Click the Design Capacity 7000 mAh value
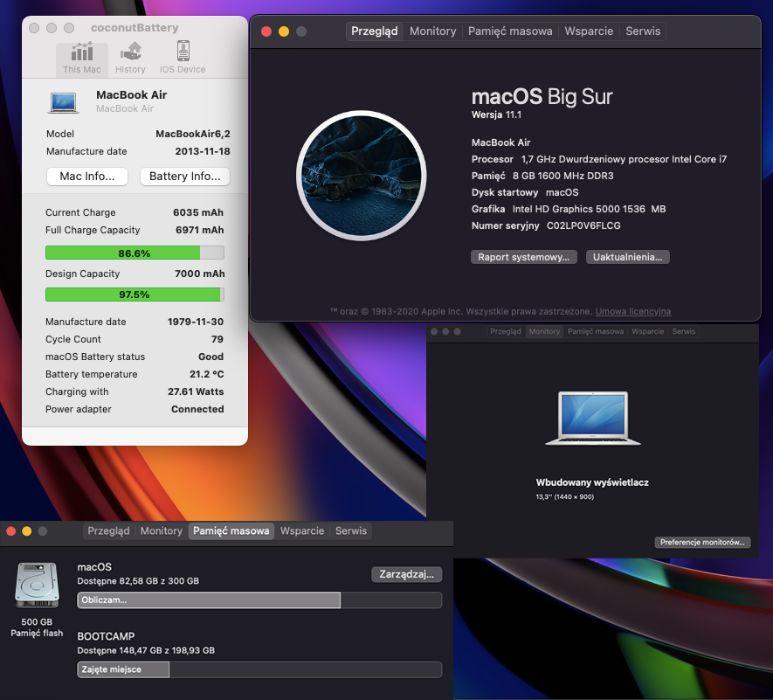The image size is (773, 700). (200, 274)
